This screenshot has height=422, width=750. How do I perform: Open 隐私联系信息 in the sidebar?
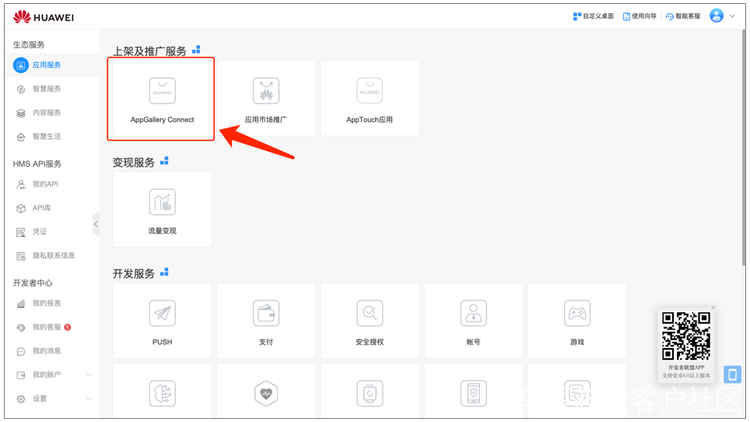pyautogui.click(x=53, y=256)
